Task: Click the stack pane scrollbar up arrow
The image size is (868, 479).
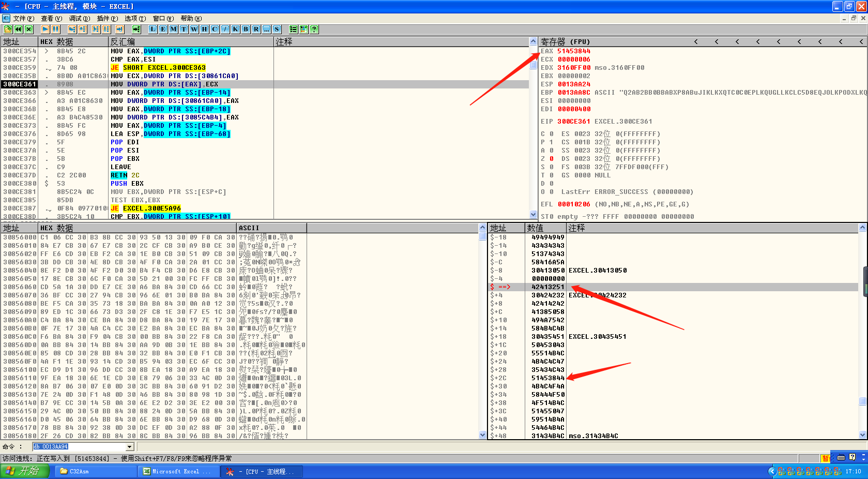Action: click(x=862, y=228)
